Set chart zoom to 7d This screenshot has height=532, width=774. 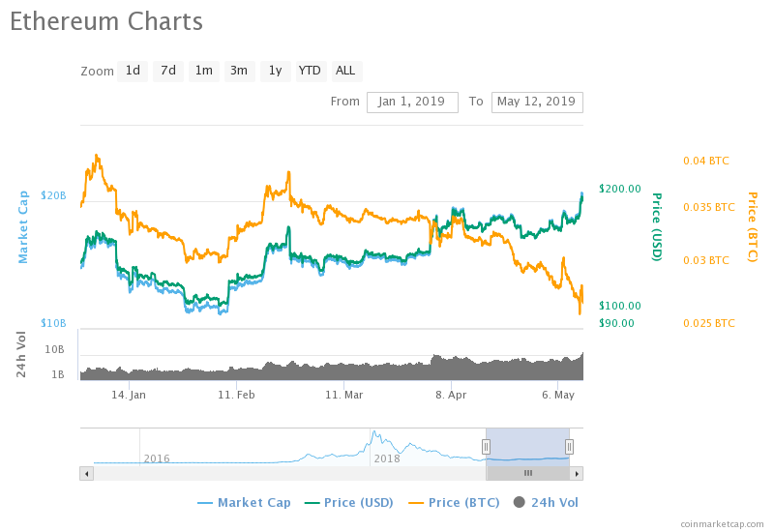[168, 71]
